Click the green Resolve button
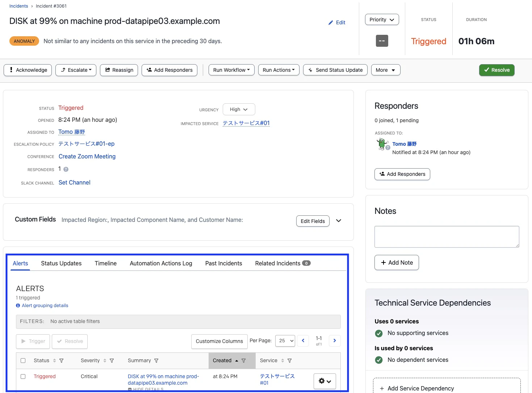 tap(497, 70)
